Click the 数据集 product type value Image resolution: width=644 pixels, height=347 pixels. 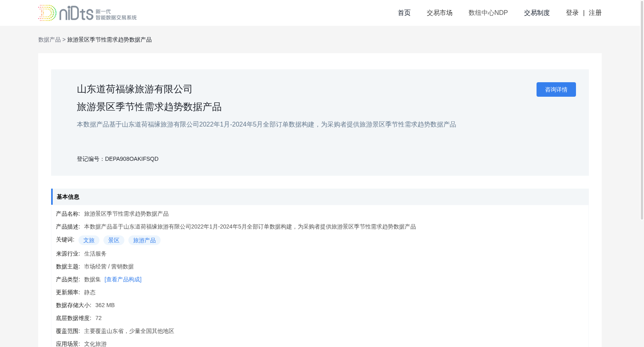coord(93,279)
